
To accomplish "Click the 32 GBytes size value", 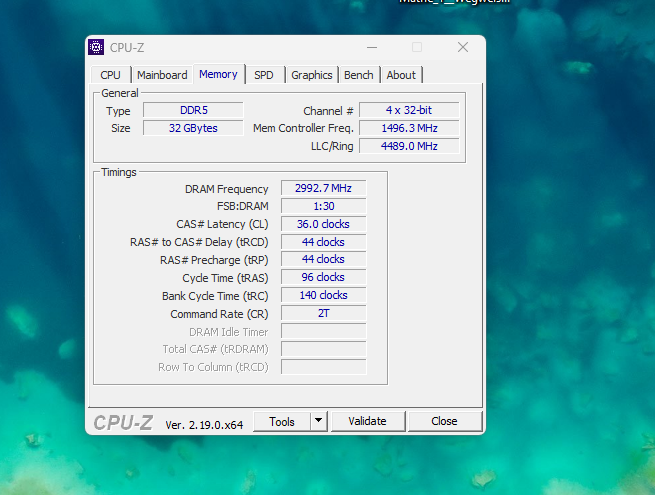I will click(193, 128).
